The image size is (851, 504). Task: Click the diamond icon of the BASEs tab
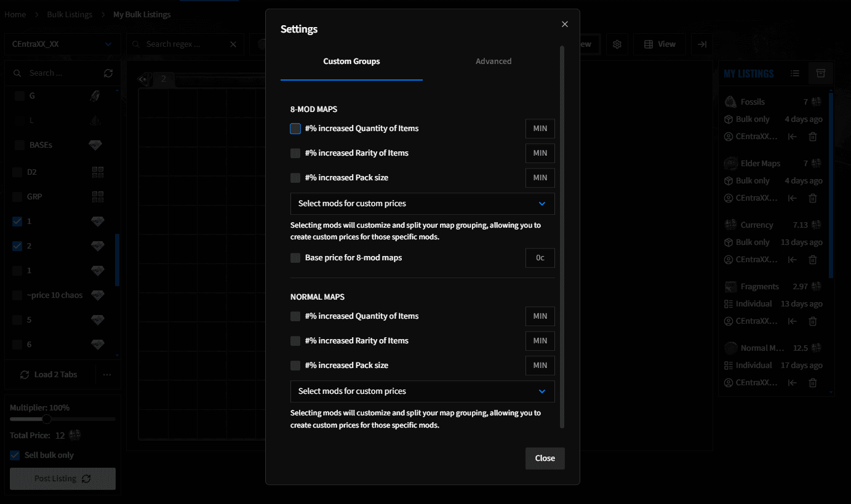tap(95, 145)
